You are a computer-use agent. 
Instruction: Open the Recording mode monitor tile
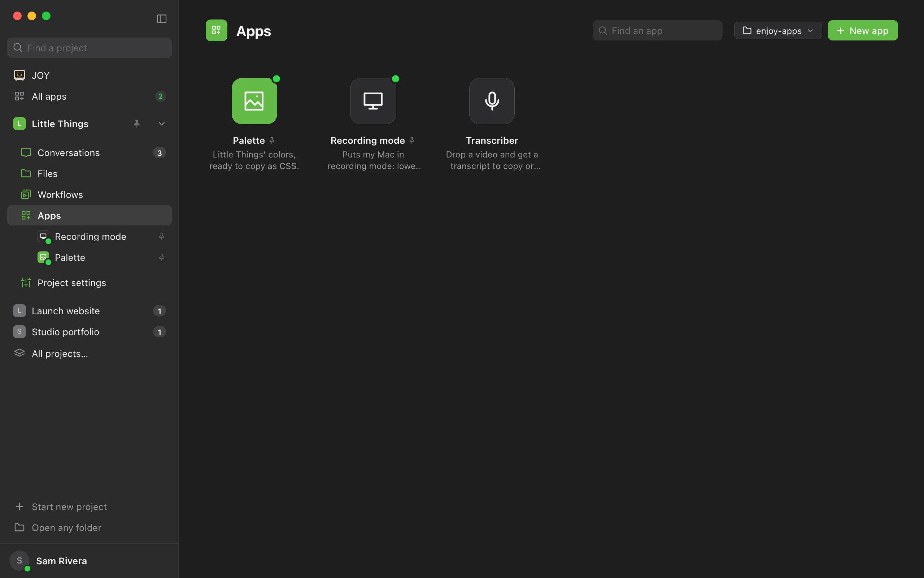(373, 101)
